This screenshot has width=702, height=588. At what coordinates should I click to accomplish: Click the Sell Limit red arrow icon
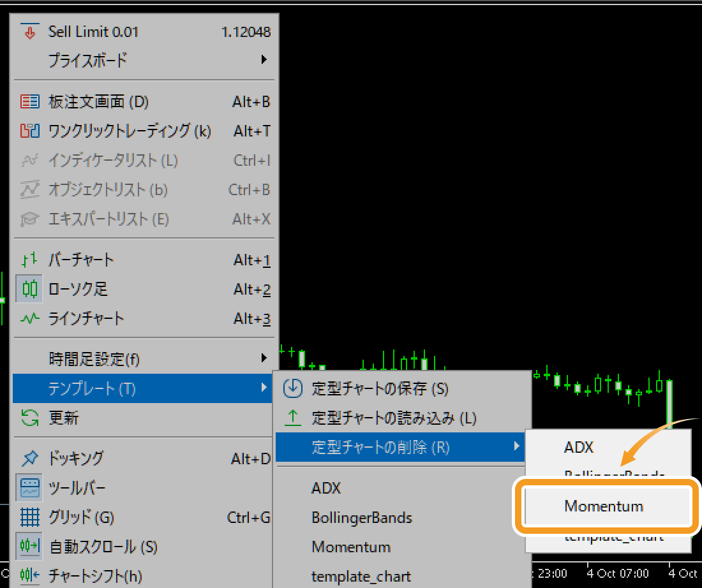(x=29, y=32)
